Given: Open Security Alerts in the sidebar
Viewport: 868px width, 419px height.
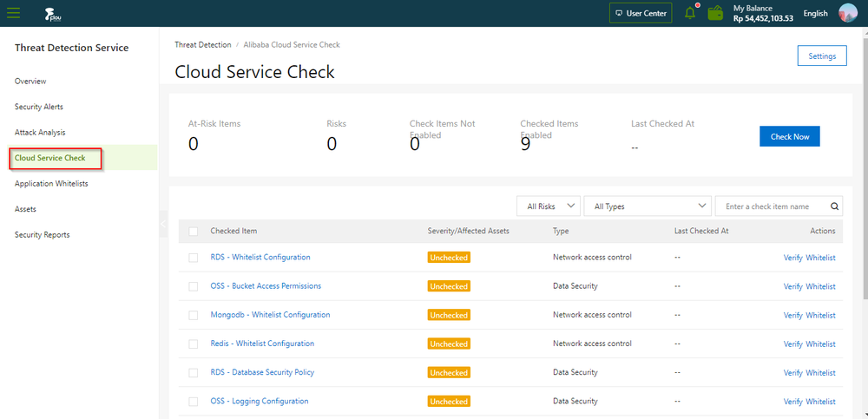Looking at the screenshot, I should [x=39, y=107].
